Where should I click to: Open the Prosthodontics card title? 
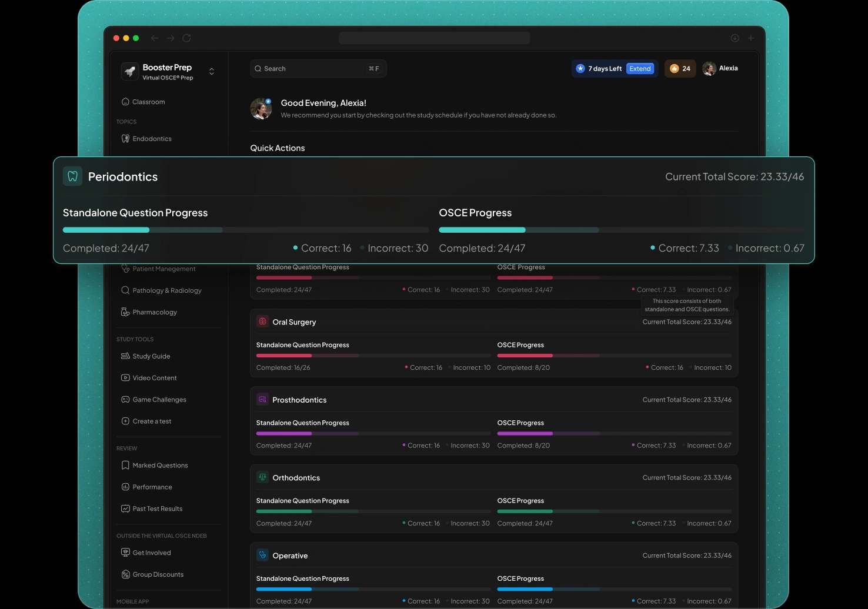pyautogui.click(x=299, y=400)
